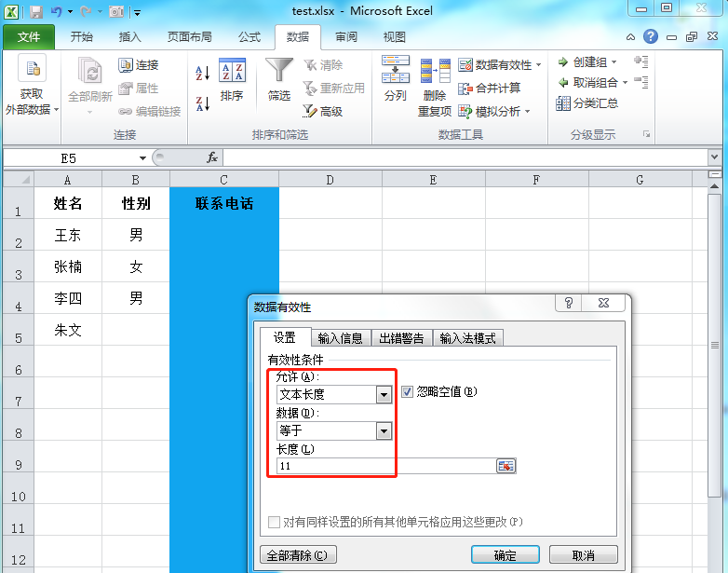Open the File (文件) tab
728x573 pixels.
pyautogui.click(x=29, y=36)
